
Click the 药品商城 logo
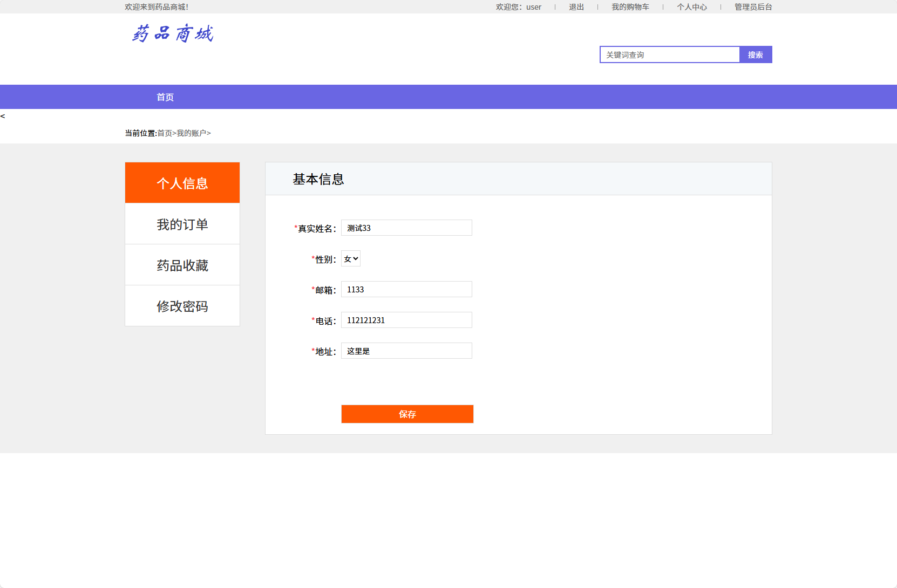[x=172, y=33]
